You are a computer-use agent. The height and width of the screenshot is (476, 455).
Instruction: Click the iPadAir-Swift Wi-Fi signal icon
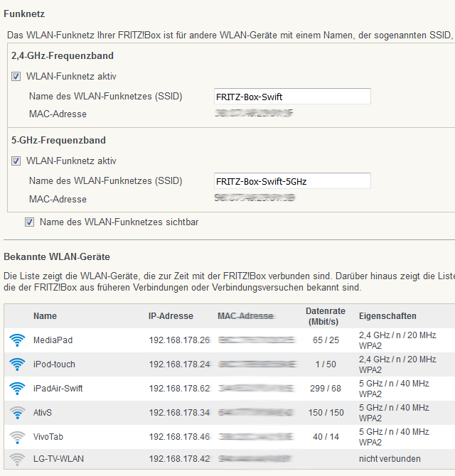click(17, 389)
